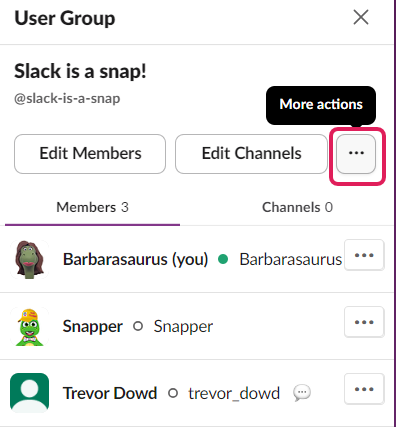Image resolution: width=396 pixels, height=427 pixels.
Task: Click Trevor Dowd's default green avatar
Action: point(29,393)
